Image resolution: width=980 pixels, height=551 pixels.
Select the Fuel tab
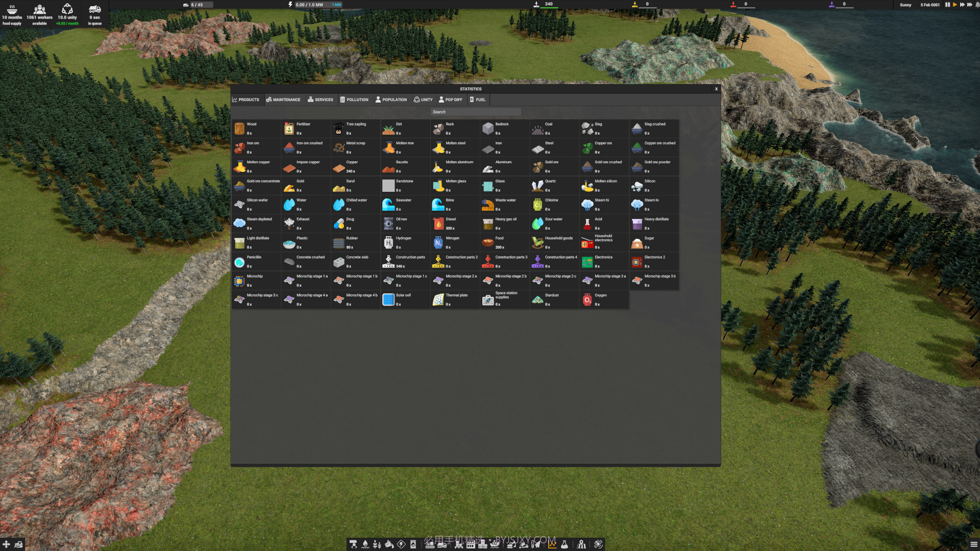(x=478, y=99)
